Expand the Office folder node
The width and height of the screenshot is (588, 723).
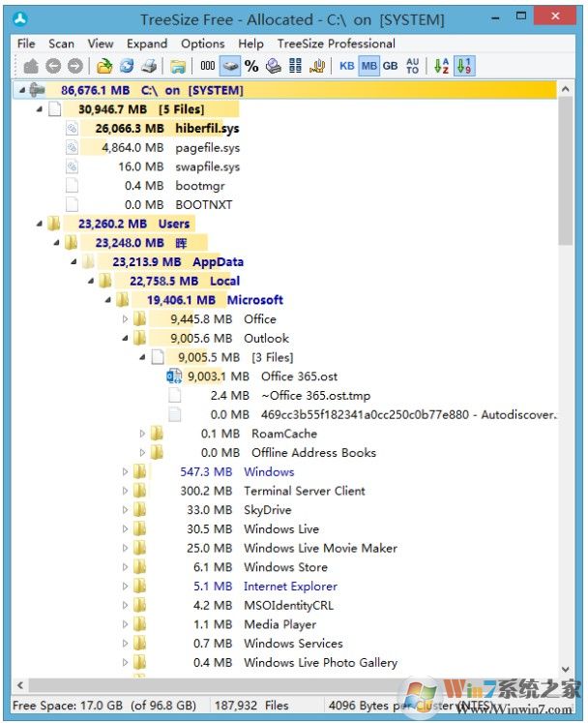coord(125,319)
